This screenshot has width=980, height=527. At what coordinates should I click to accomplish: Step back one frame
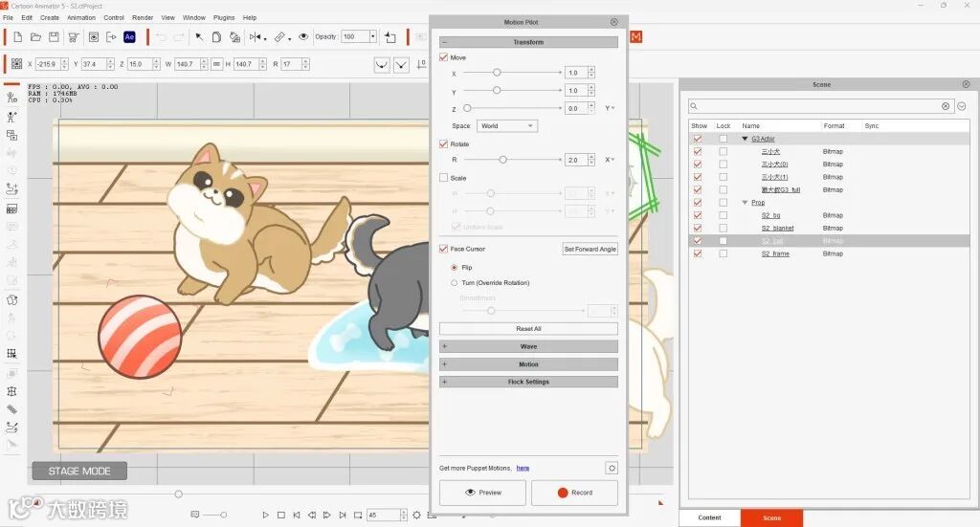pos(311,516)
